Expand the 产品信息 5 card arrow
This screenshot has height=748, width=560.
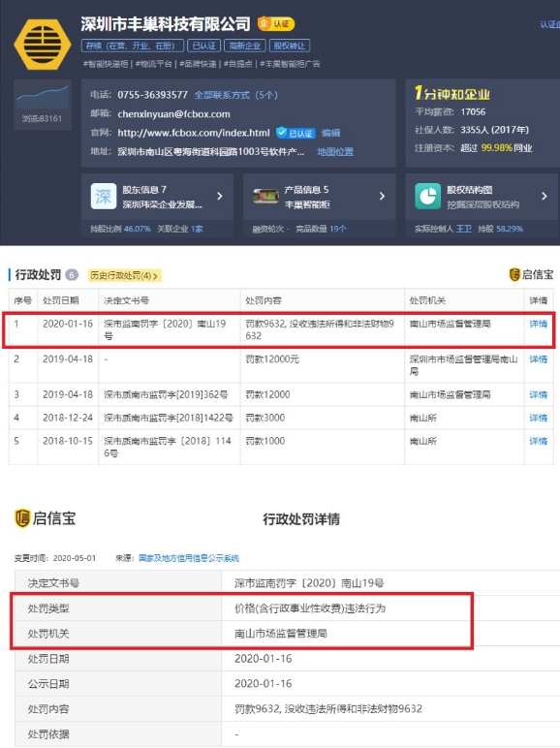pos(382,196)
